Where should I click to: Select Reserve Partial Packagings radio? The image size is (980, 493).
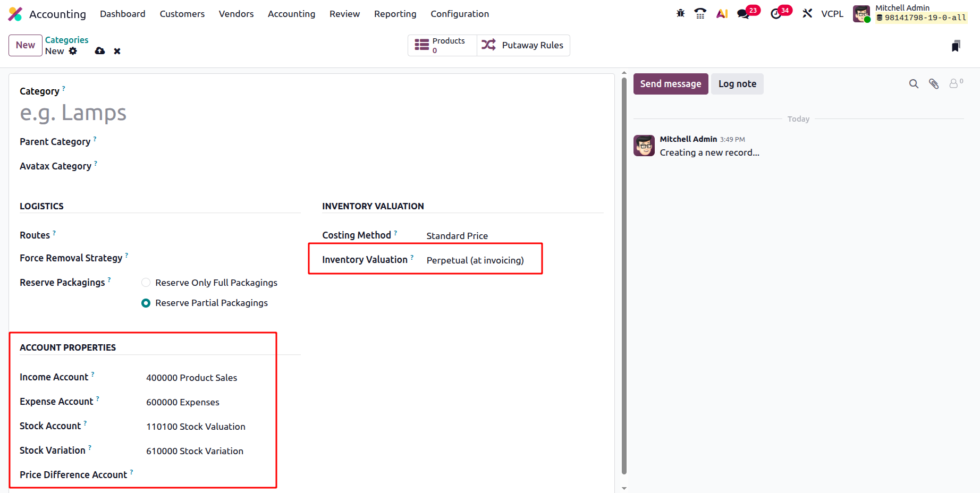click(x=146, y=303)
